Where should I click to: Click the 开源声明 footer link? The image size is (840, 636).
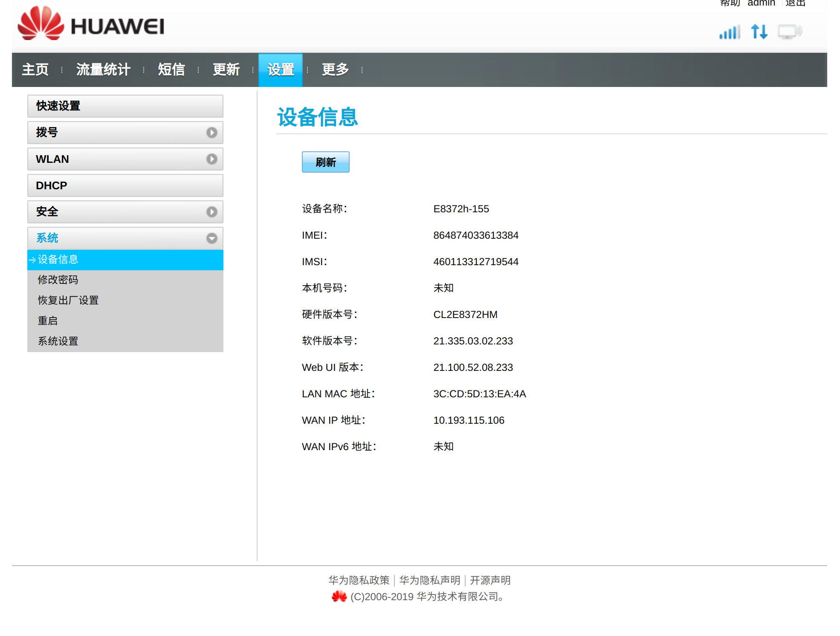click(x=490, y=580)
